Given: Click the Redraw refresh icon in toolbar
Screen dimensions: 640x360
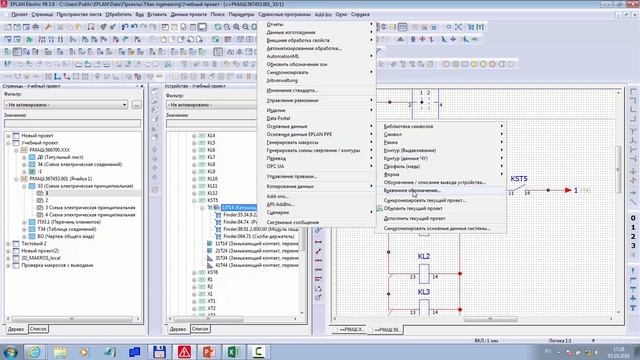Looking at the screenshot, I should (x=218, y=27).
